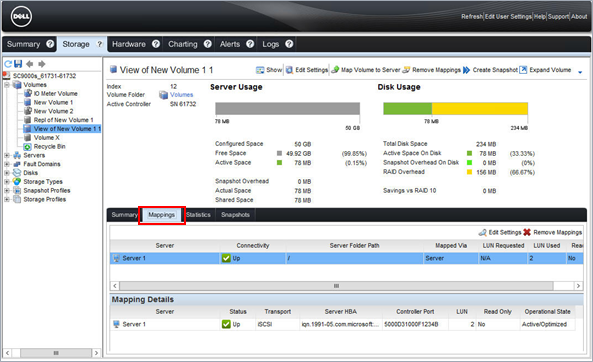
Task: Open Summary tab help question mark
Action: click(x=50, y=44)
